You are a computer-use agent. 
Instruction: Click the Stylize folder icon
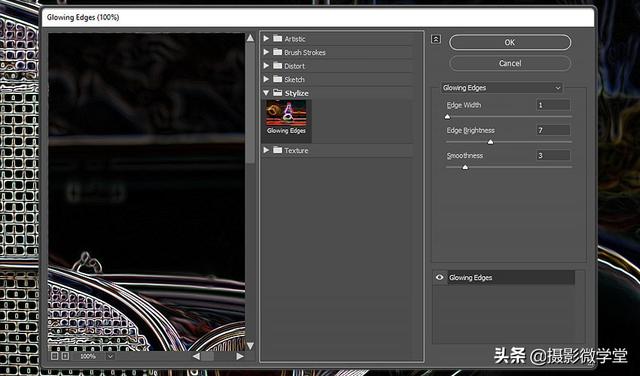[x=278, y=93]
